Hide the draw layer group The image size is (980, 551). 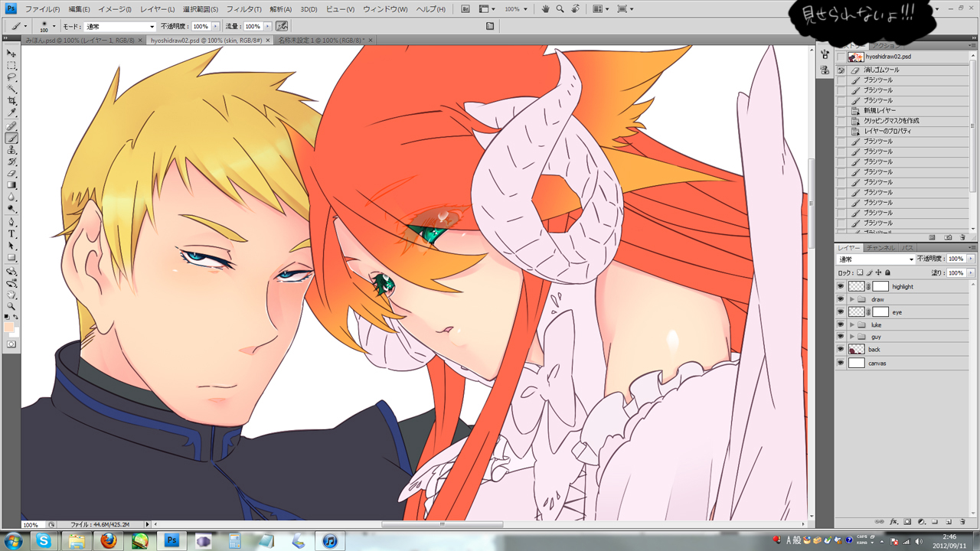[x=841, y=299]
